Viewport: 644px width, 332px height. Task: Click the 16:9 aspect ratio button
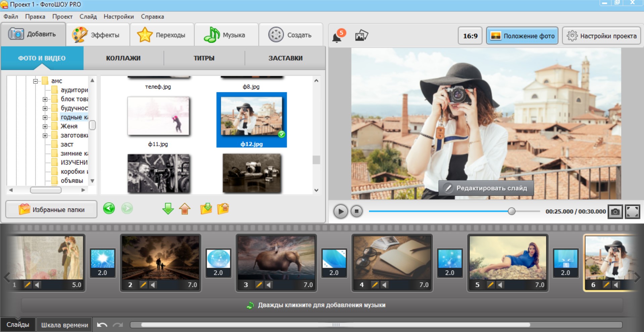(x=470, y=36)
